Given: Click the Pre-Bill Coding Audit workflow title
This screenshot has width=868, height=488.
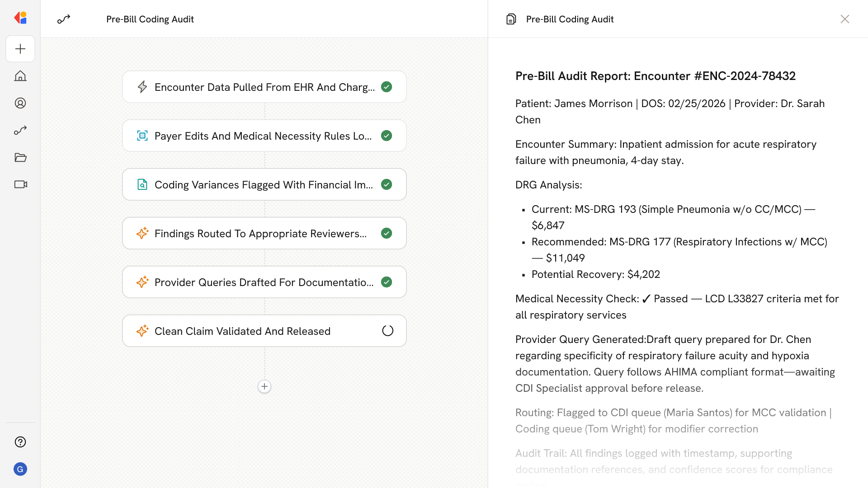Looking at the screenshot, I should click(x=150, y=19).
